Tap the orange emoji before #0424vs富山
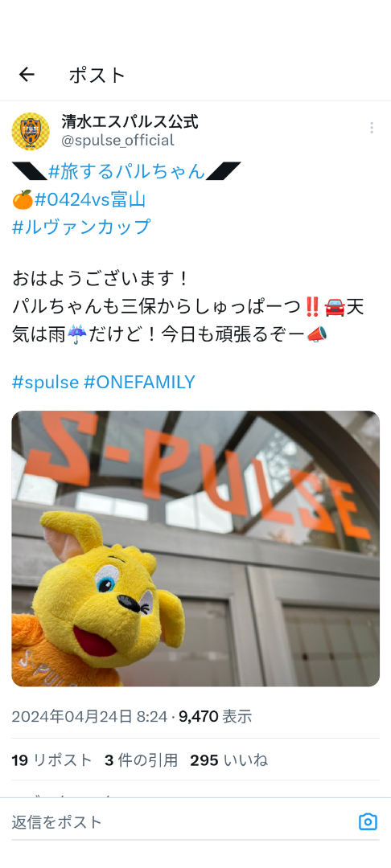The width and height of the screenshot is (391, 868). click(23, 199)
